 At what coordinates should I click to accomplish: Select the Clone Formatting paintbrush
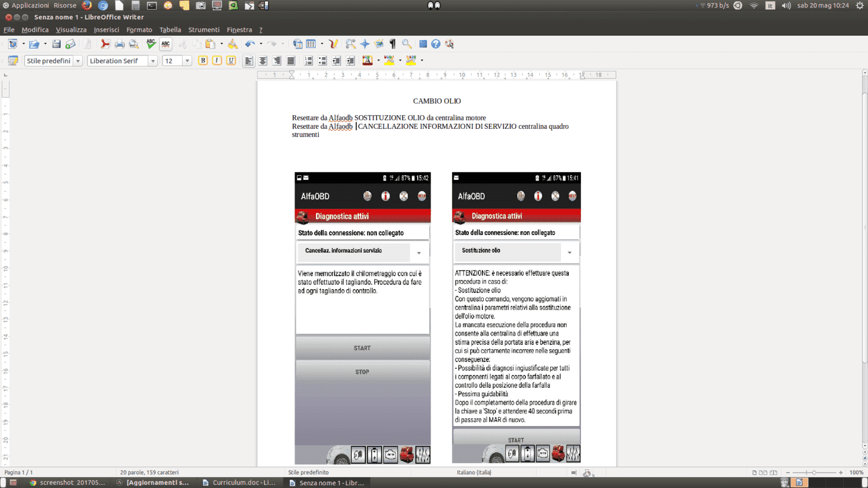click(233, 44)
